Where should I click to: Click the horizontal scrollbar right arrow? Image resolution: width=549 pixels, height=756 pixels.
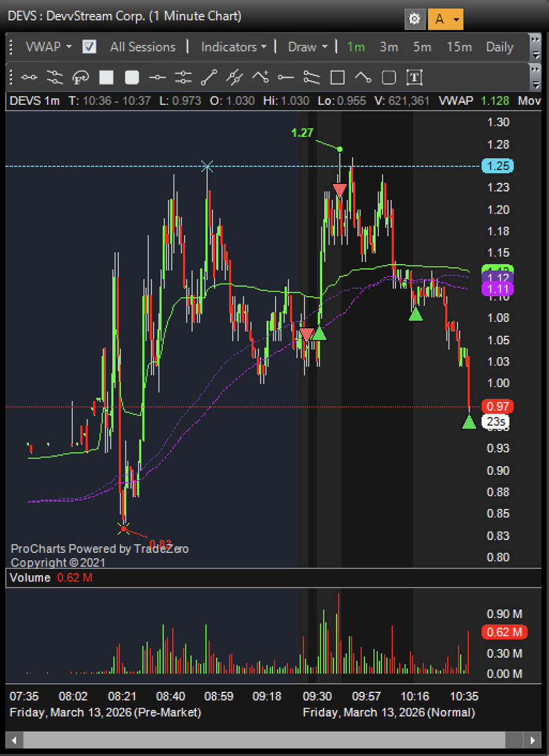click(533, 739)
